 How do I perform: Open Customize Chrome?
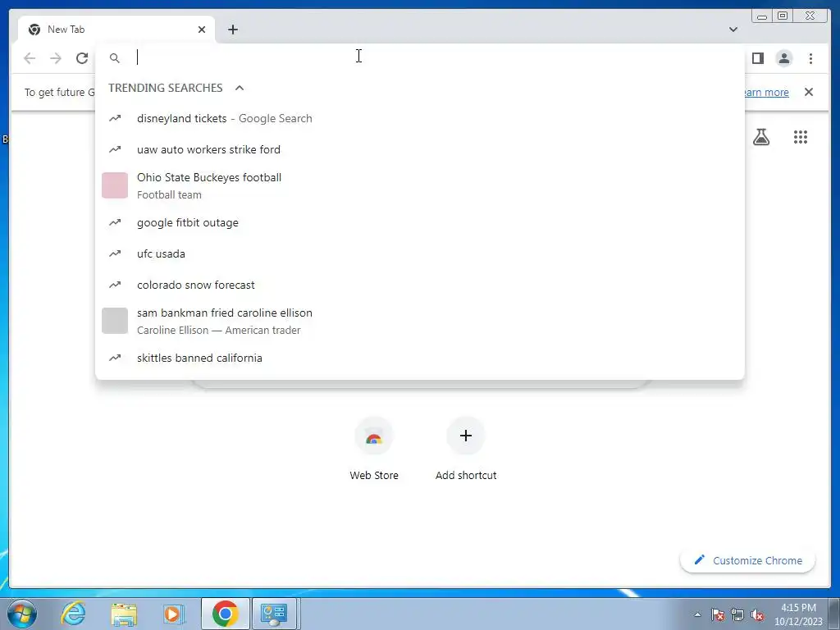747,560
